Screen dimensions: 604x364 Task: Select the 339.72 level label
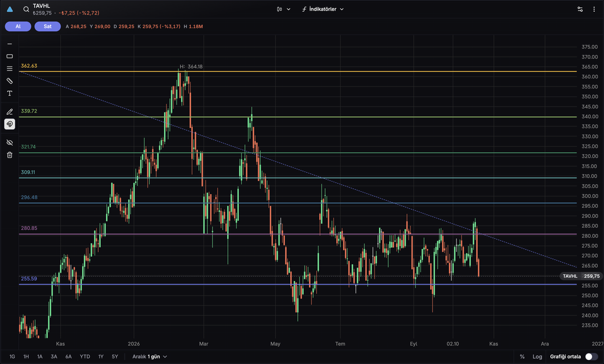click(x=29, y=111)
